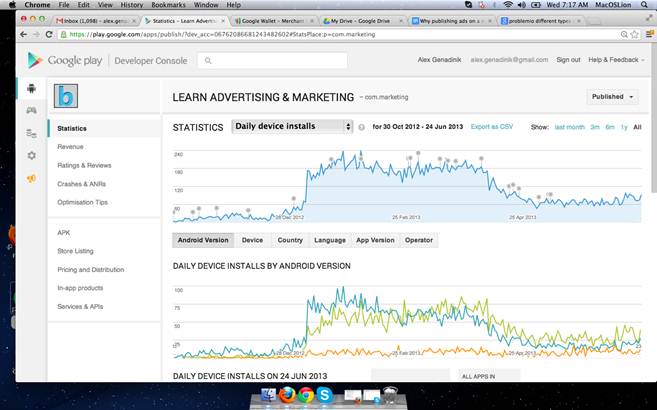Open Spotlight search in the menu bar
This screenshot has height=410, width=657.
[x=644, y=5]
